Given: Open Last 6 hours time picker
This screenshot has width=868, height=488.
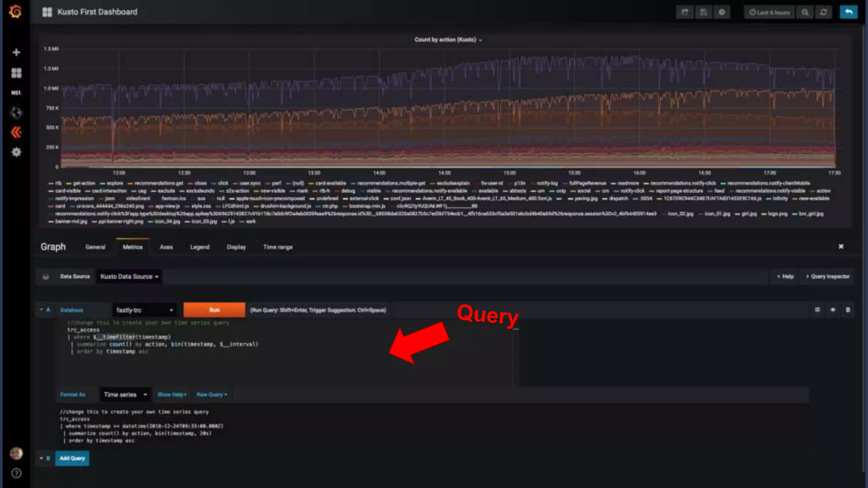Looking at the screenshot, I should [769, 12].
